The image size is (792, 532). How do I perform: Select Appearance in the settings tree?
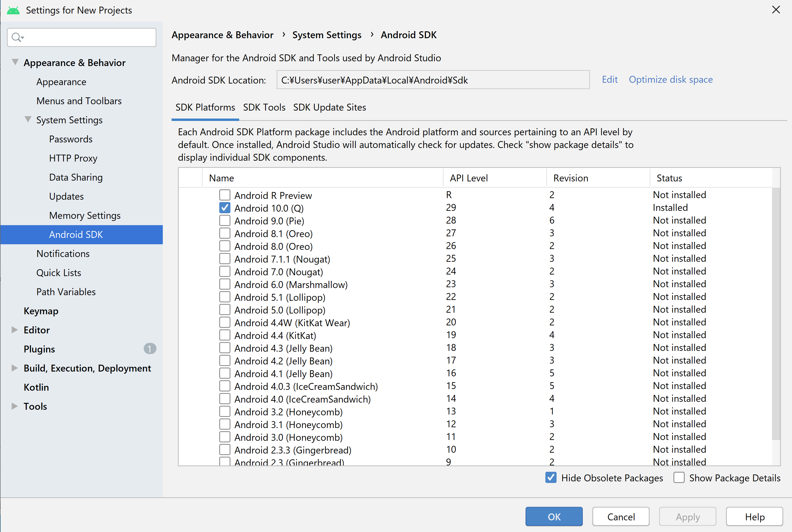tap(62, 82)
